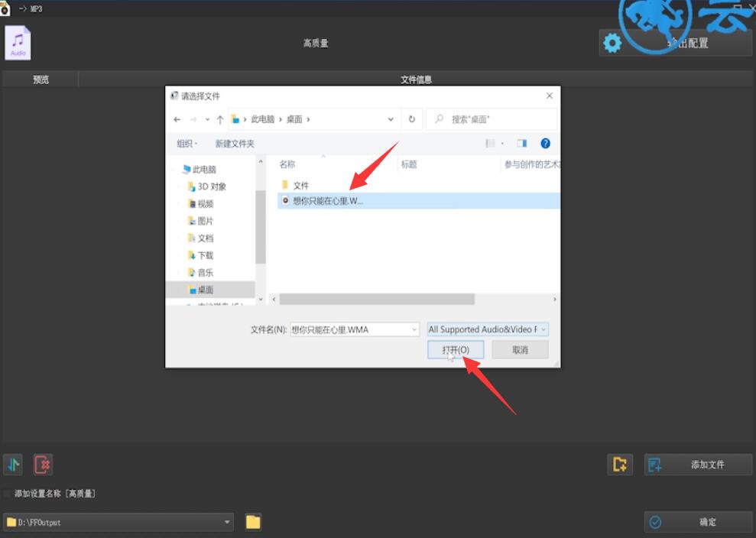This screenshot has width=756, height=538.
Task: Click 新建文件夹 in dialog toolbar
Action: 235,144
